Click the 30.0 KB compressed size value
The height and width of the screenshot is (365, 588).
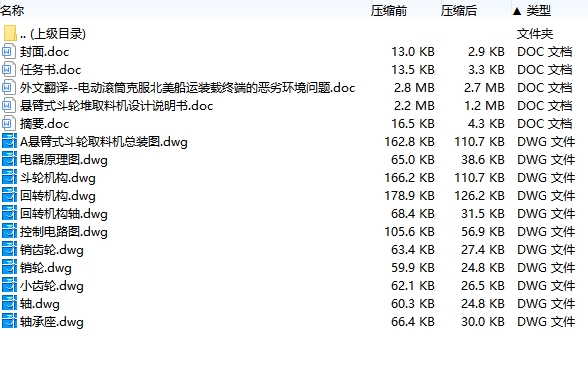coord(483,322)
